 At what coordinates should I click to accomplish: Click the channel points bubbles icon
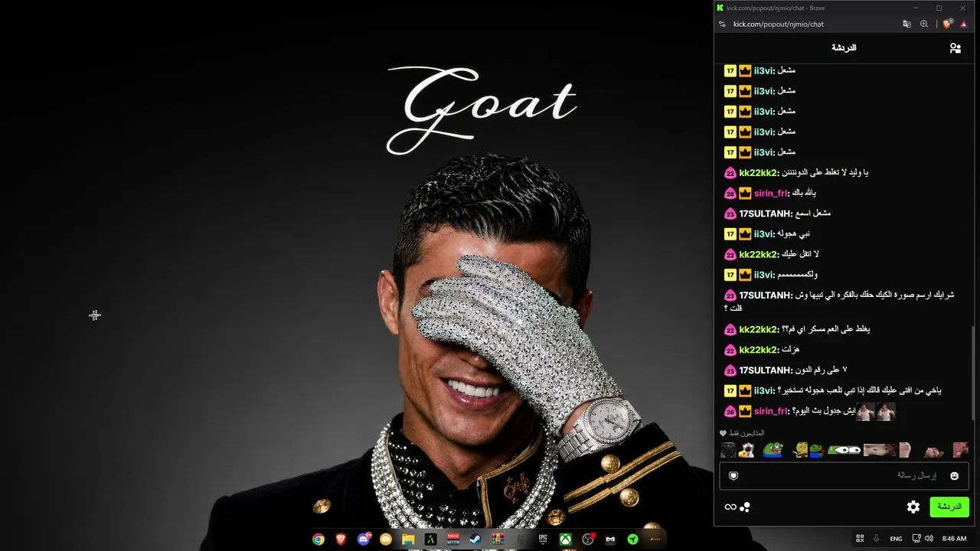coord(745,507)
